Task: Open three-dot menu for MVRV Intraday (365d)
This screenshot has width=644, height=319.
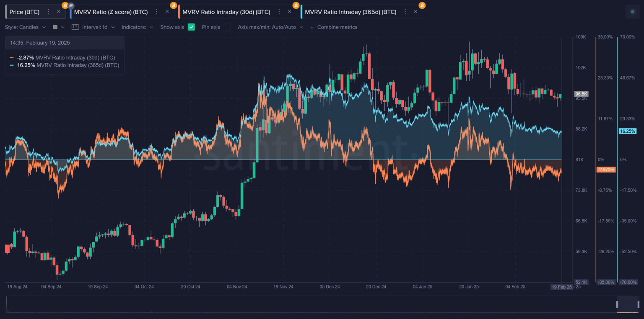Action: point(405,12)
